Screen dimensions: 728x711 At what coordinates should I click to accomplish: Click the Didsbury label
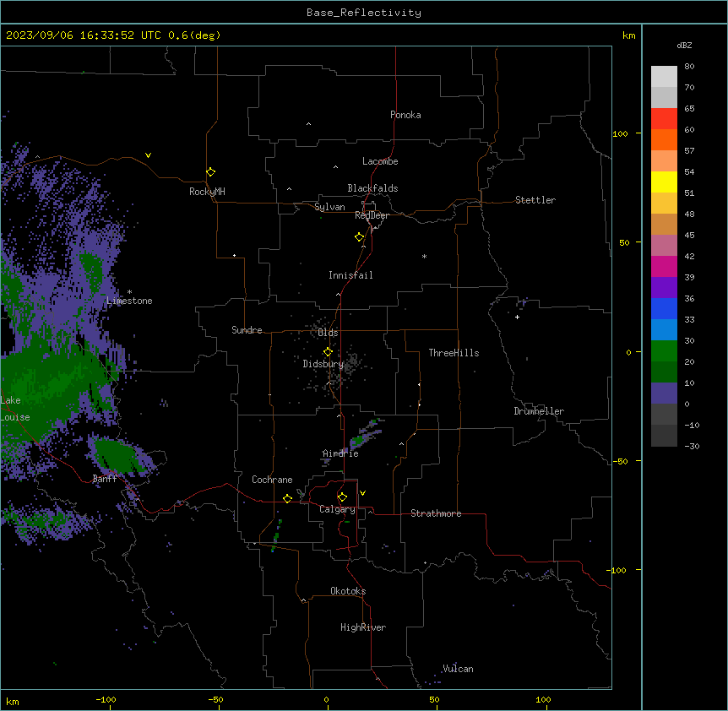pyautogui.click(x=323, y=364)
